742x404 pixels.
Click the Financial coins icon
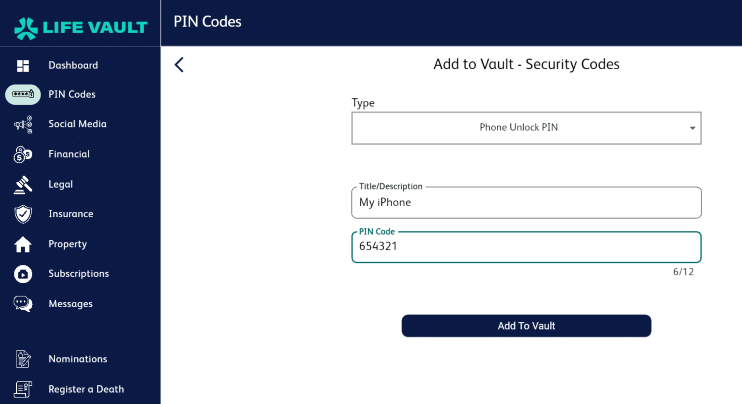coord(23,154)
